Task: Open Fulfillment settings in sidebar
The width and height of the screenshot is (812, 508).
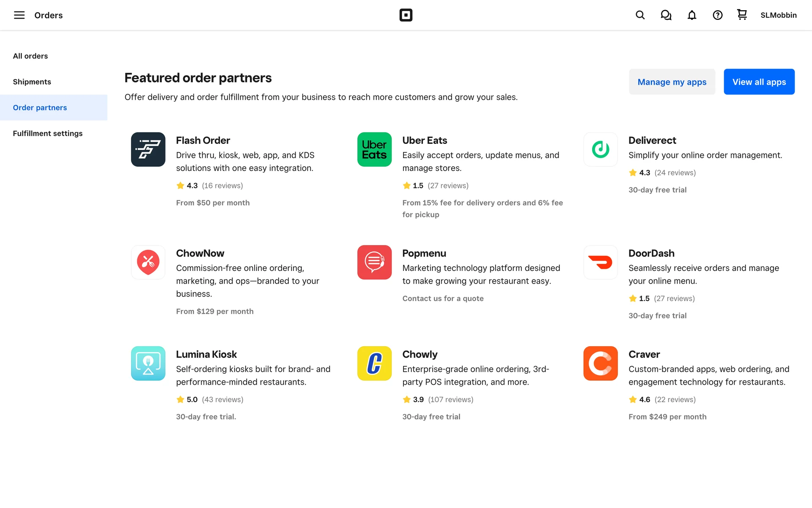Action: [48, 133]
